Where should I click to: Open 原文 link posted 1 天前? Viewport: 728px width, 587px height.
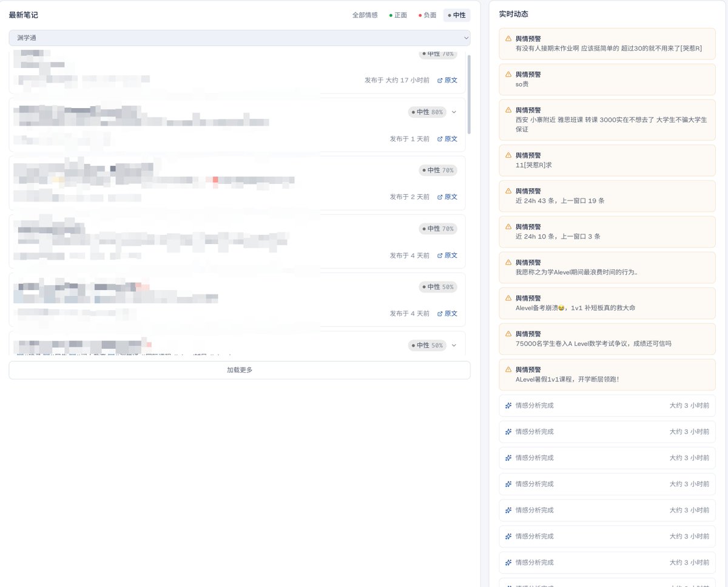point(447,139)
